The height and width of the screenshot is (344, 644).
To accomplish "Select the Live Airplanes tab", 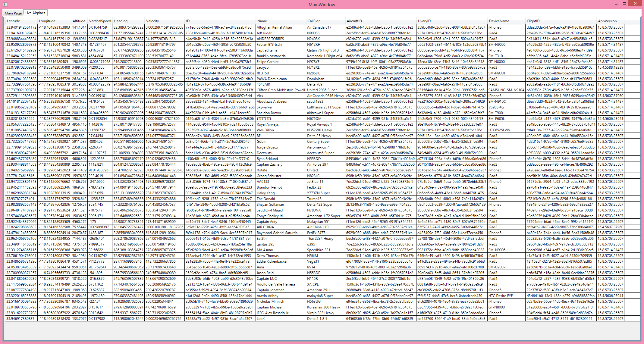I will [35, 13].
